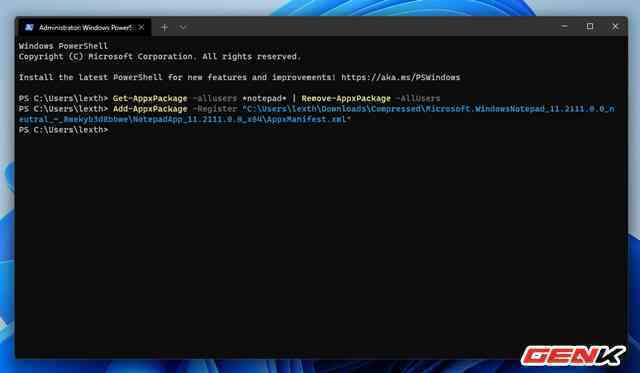Open a new terminal tab
This screenshot has height=373, width=640.
tap(164, 27)
